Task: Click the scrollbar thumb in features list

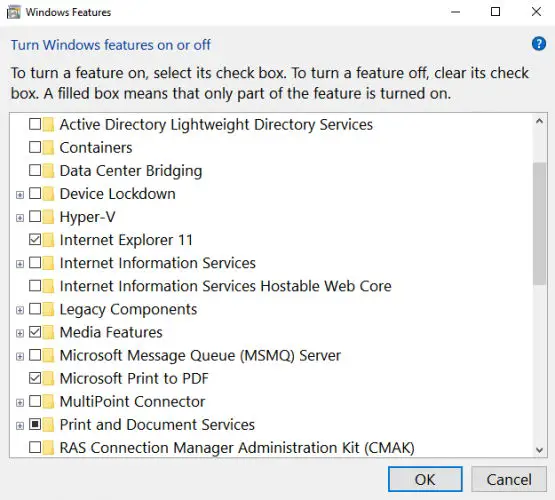Action: coord(539,224)
